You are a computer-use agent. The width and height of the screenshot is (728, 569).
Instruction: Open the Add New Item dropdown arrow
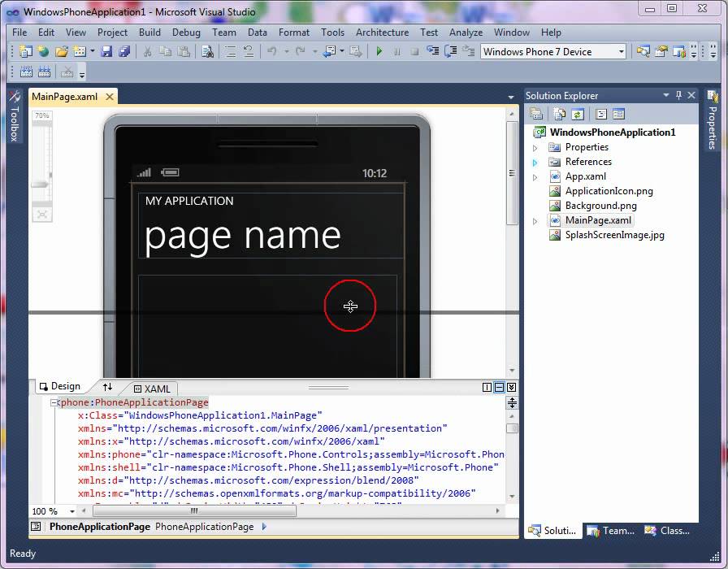93,51
